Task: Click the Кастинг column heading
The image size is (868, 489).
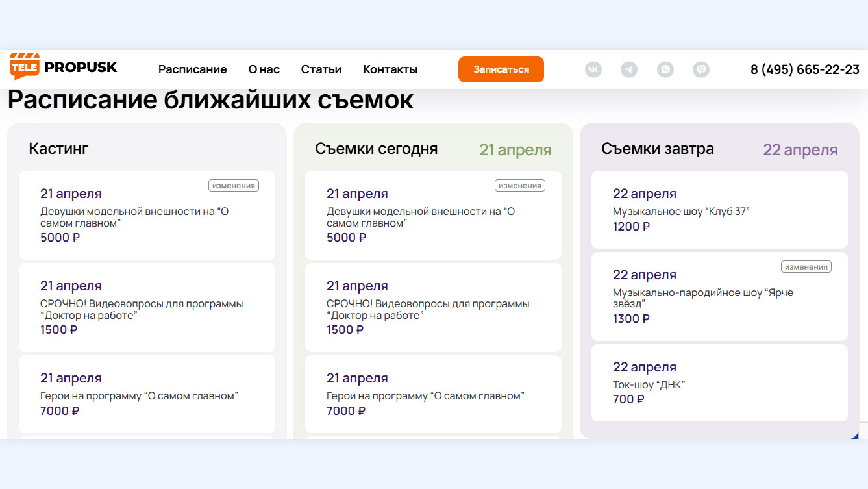Action: coord(58,149)
